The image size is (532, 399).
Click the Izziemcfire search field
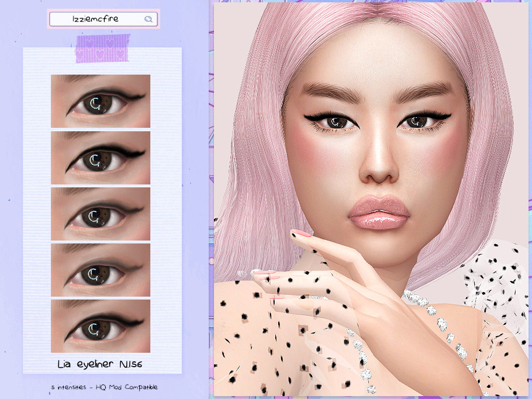click(95, 20)
